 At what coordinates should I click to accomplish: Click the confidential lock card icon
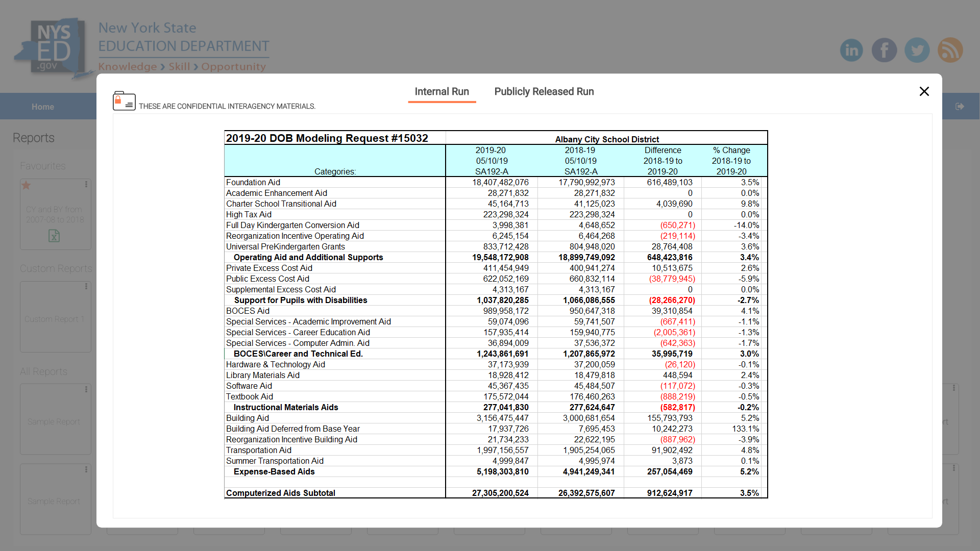click(x=124, y=101)
